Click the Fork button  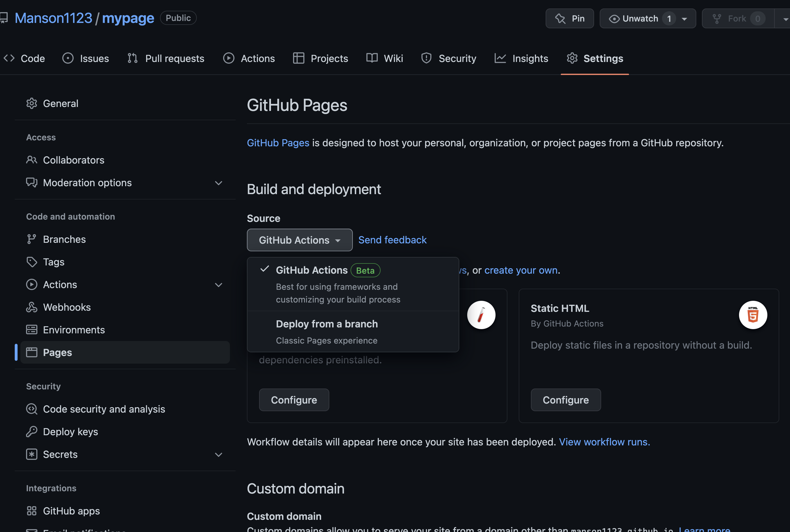738,18
